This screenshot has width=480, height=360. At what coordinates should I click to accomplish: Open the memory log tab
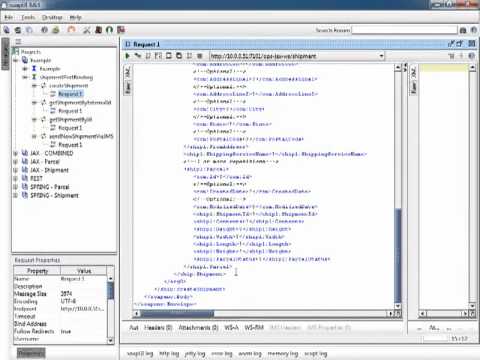[x=283, y=354]
